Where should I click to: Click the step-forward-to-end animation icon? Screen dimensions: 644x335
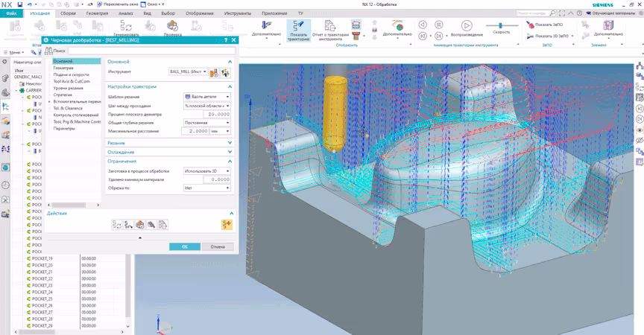[x=438, y=36]
